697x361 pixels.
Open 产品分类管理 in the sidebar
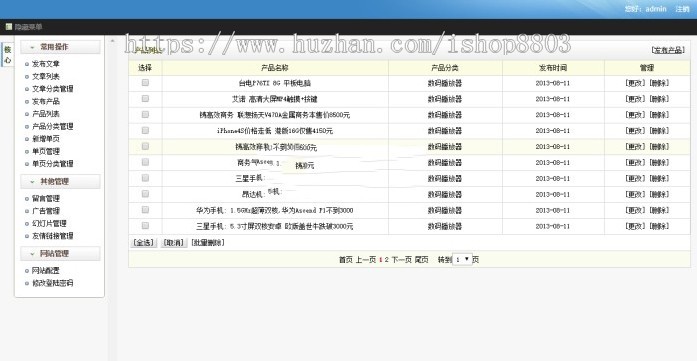[x=52, y=126]
